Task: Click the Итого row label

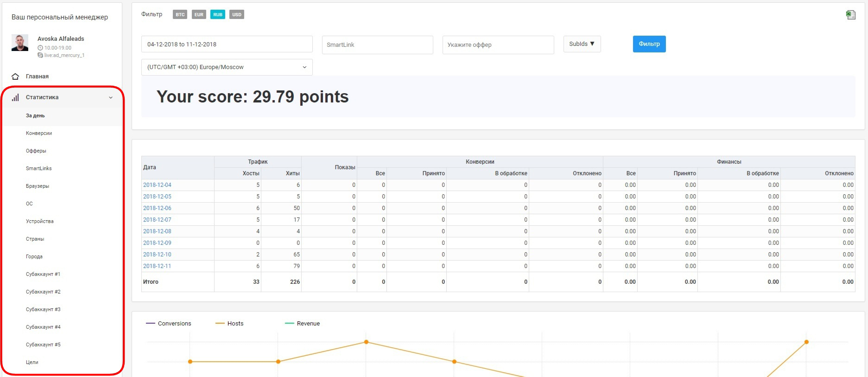Action: [x=151, y=282]
